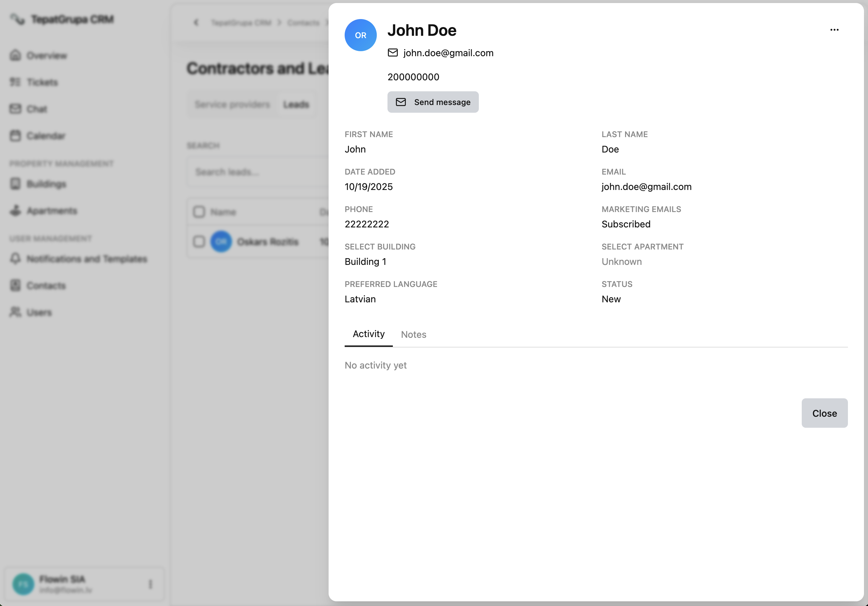Click the envelope icon beside the john.doe@gmail.com header
This screenshot has height=606, width=868.
[x=393, y=53]
